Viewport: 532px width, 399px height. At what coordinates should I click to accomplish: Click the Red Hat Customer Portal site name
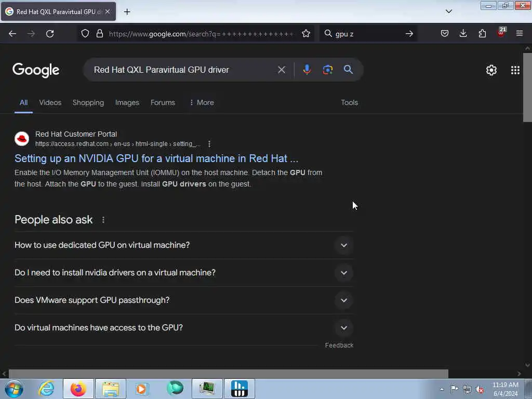(x=76, y=134)
